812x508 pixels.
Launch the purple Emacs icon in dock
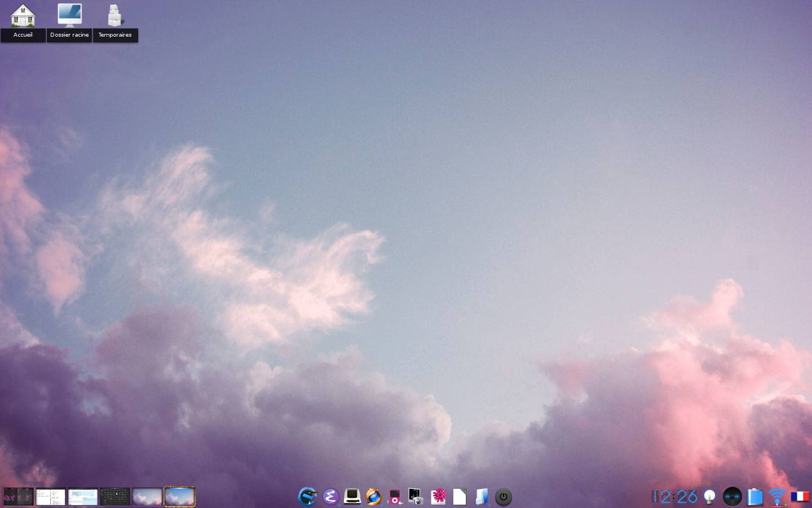tap(330, 497)
